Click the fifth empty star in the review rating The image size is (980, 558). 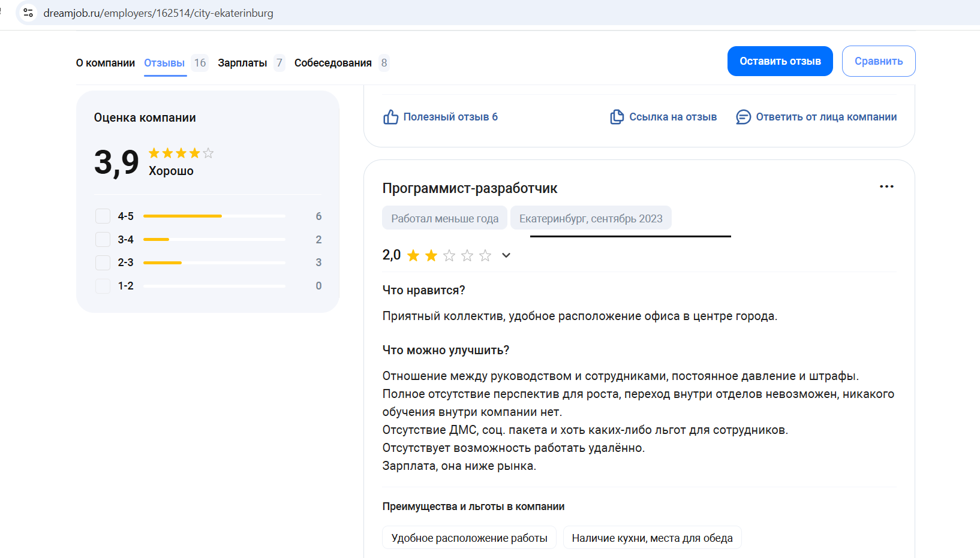pos(485,256)
